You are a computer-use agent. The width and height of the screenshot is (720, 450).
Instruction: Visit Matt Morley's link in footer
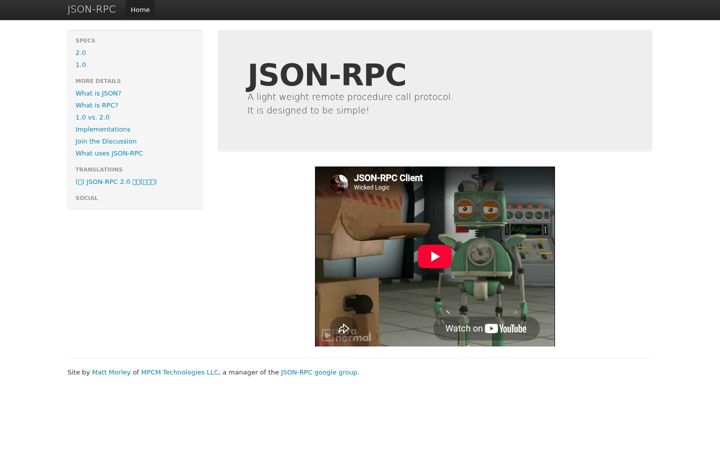click(x=111, y=372)
